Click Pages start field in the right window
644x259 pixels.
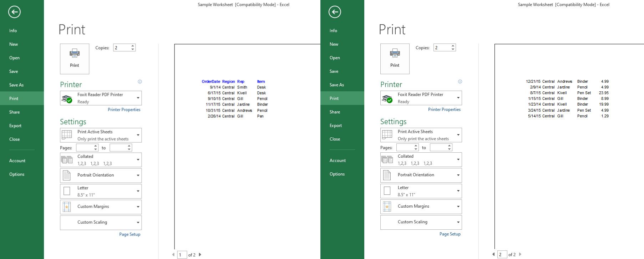(405, 147)
